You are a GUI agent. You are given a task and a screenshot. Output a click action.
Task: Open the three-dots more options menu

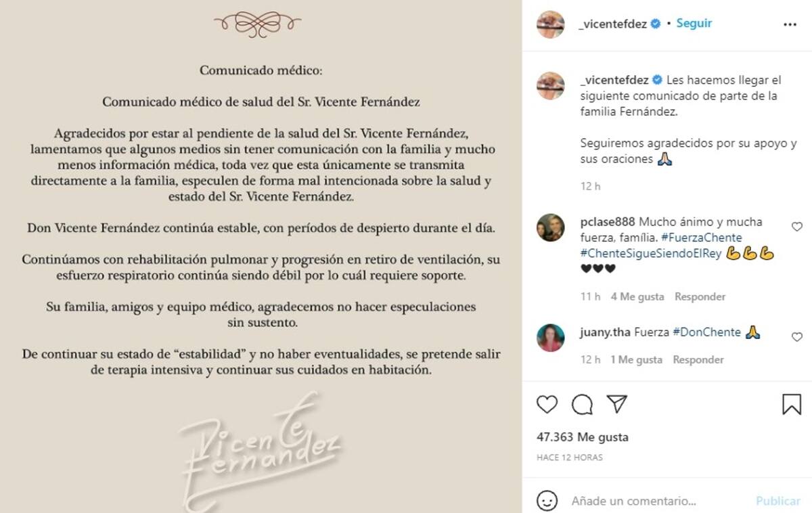[x=790, y=24]
